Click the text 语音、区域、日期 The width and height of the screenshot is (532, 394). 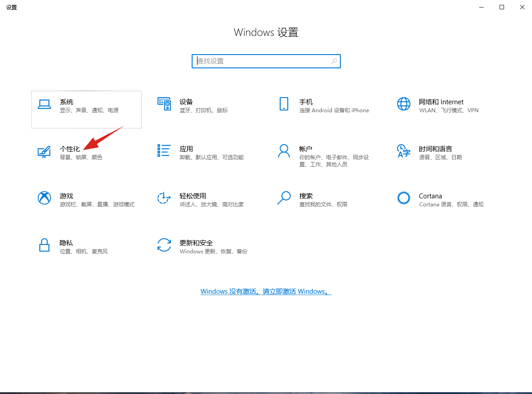click(x=441, y=158)
